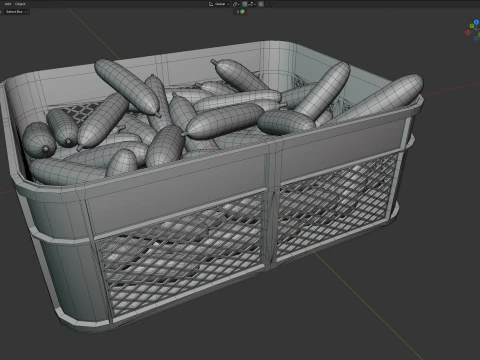480x360 pixels.
Task: Open the Add menu
Action: (8, 4)
